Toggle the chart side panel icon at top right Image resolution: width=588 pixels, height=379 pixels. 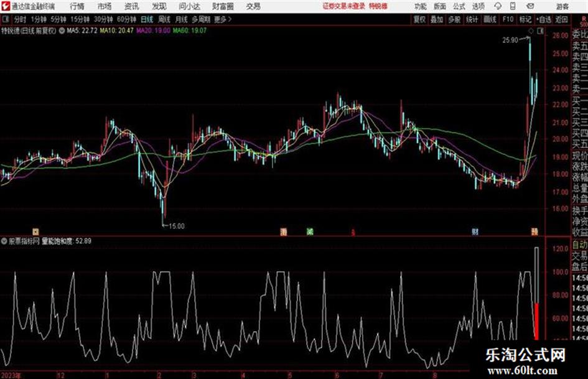coord(540,31)
